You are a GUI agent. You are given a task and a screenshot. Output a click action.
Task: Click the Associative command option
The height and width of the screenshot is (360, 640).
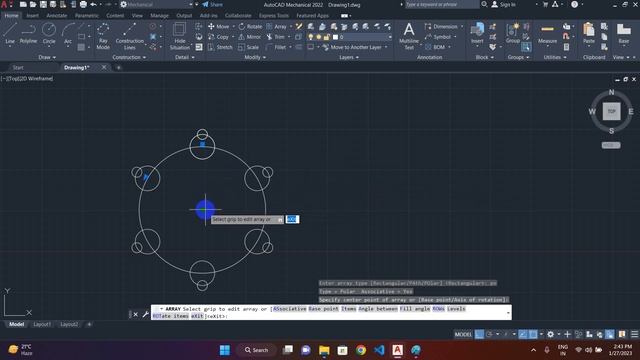(x=289, y=309)
